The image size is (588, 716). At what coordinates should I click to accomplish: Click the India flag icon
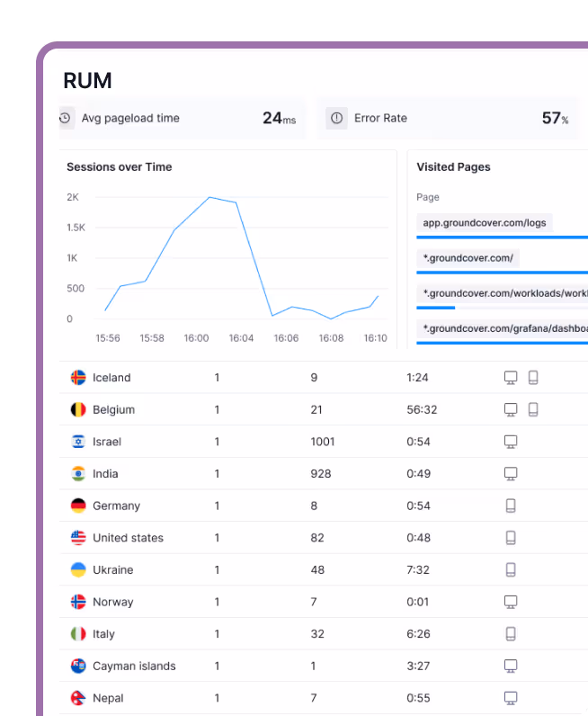[x=78, y=473]
